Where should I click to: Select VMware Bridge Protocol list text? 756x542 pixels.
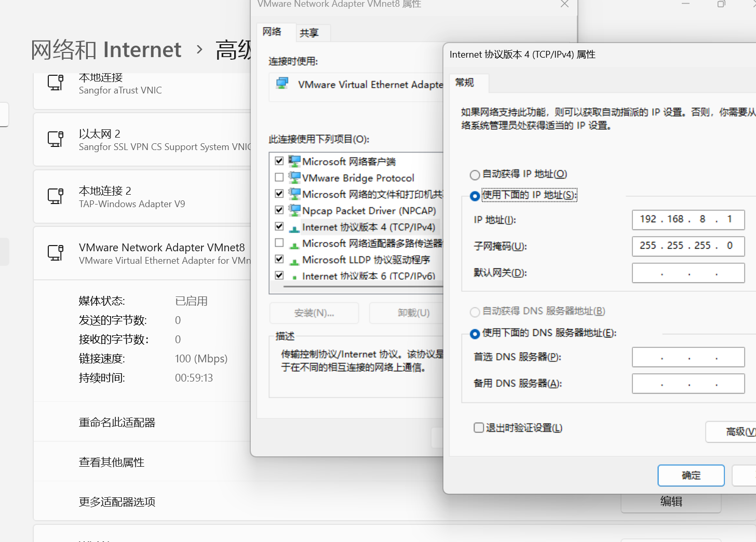358,178
